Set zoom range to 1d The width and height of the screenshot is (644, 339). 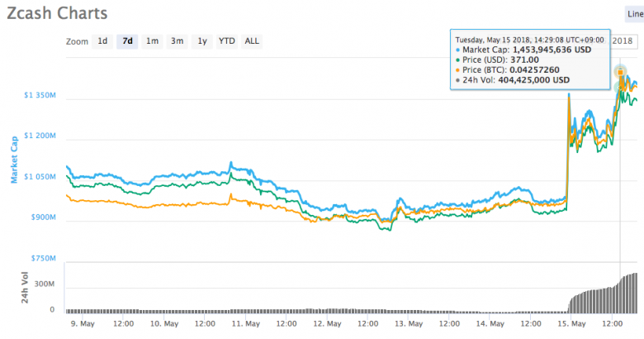[102, 41]
